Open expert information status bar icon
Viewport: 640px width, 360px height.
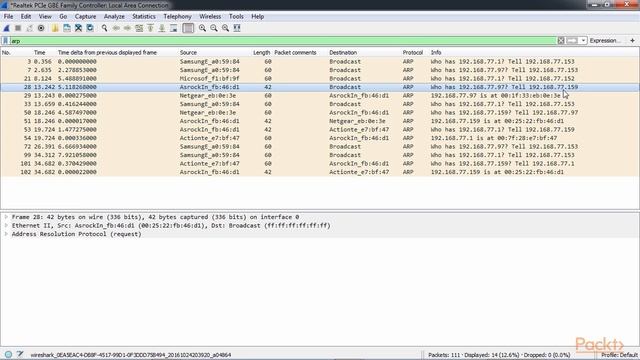[x=9, y=355]
